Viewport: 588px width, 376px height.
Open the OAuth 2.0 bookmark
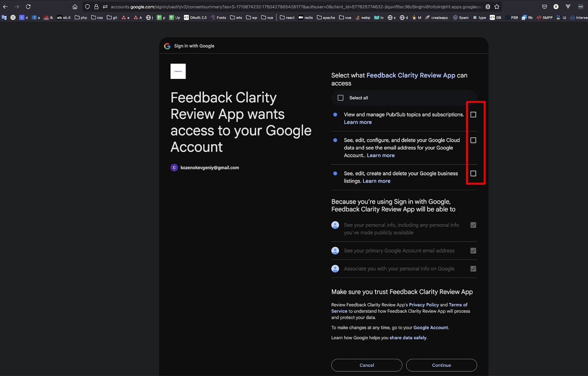click(195, 18)
